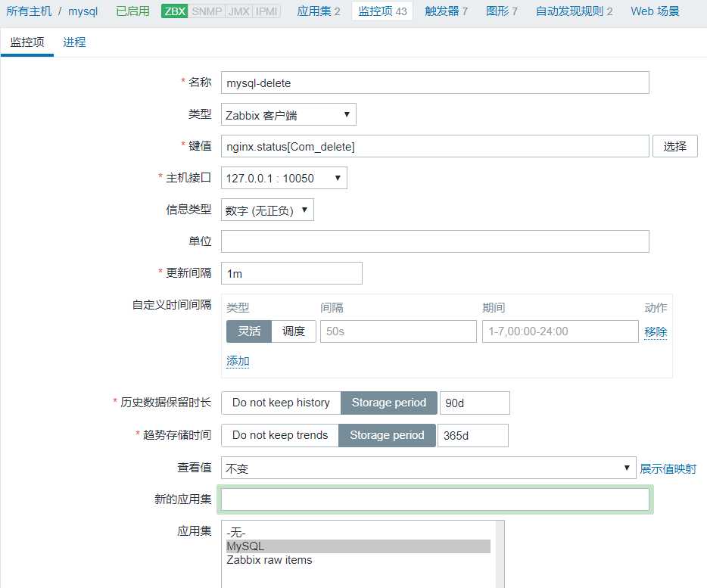Select Zabbix raw items in 应用集 list
The width and height of the screenshot is (707, 588).
coord(358,559)
